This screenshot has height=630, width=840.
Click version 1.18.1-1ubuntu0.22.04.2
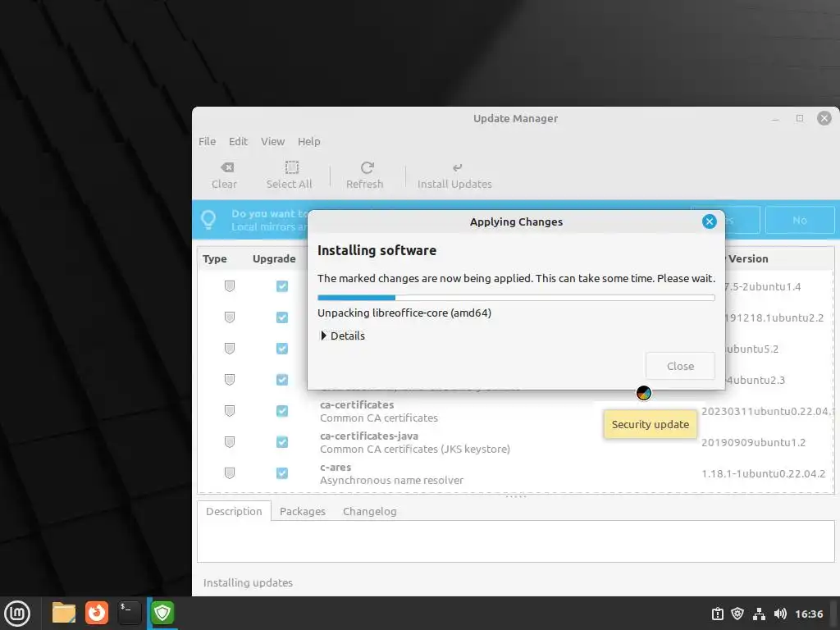click(764, 473)
